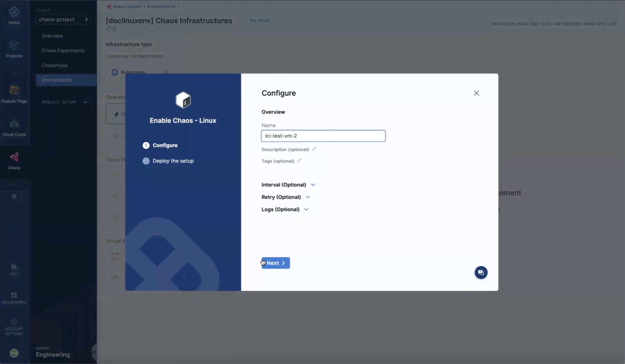
Task: Go to Environments menu item
Action: click(x=66, y=80)
